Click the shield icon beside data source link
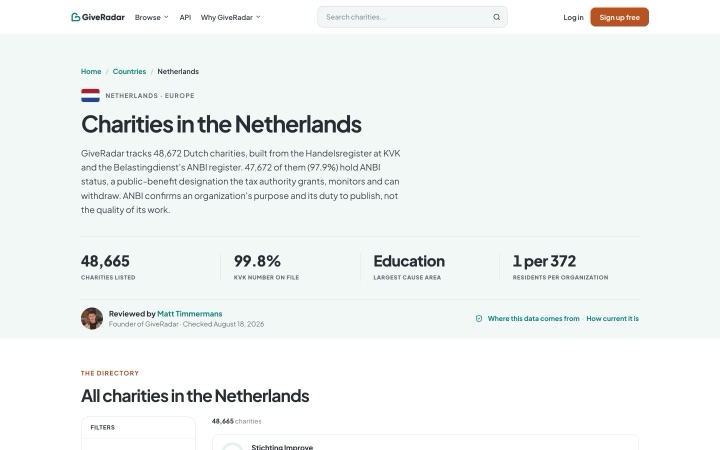Screen dimensions: 720x450 click(x=479, y=318)
